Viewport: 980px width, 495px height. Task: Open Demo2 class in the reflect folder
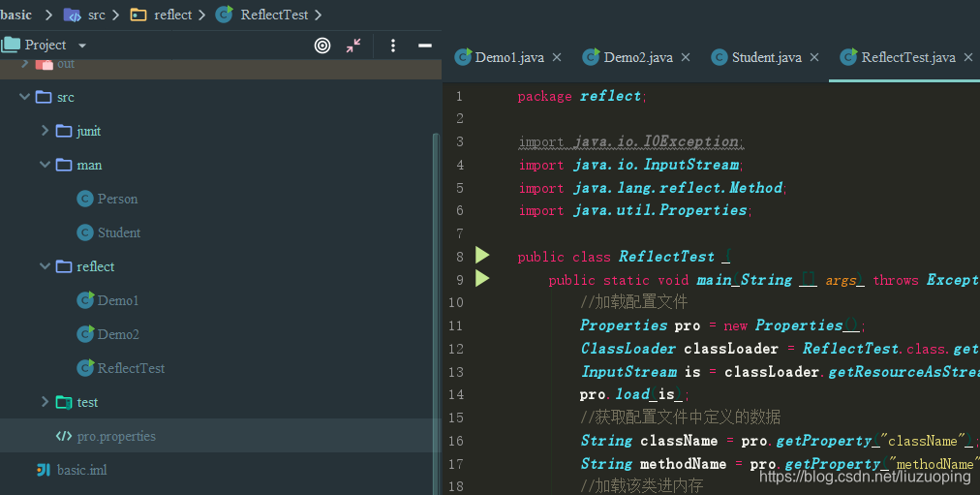118,334
